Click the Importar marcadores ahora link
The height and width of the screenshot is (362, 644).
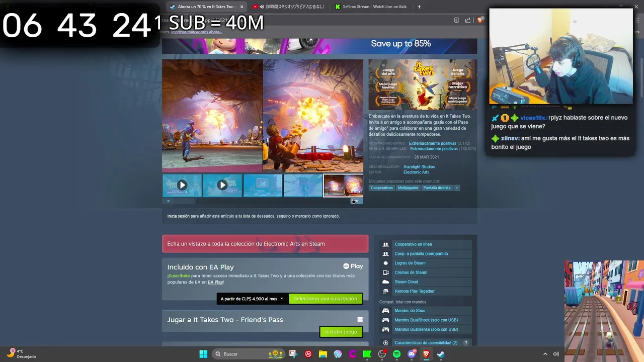(196, 32)
